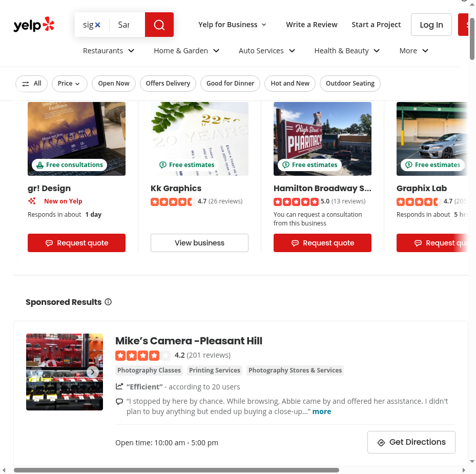Click the Log In button
476x474 pixels.
click(431, 25)
